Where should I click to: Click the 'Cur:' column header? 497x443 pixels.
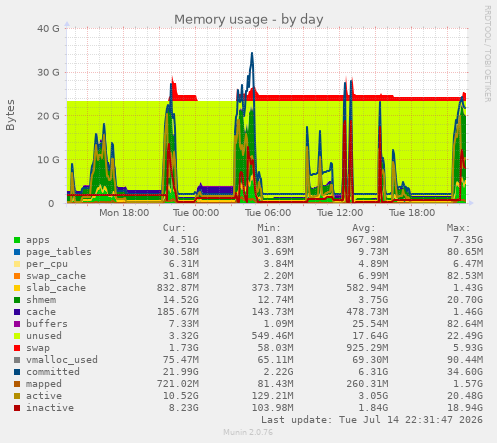[x=174, y=228]
